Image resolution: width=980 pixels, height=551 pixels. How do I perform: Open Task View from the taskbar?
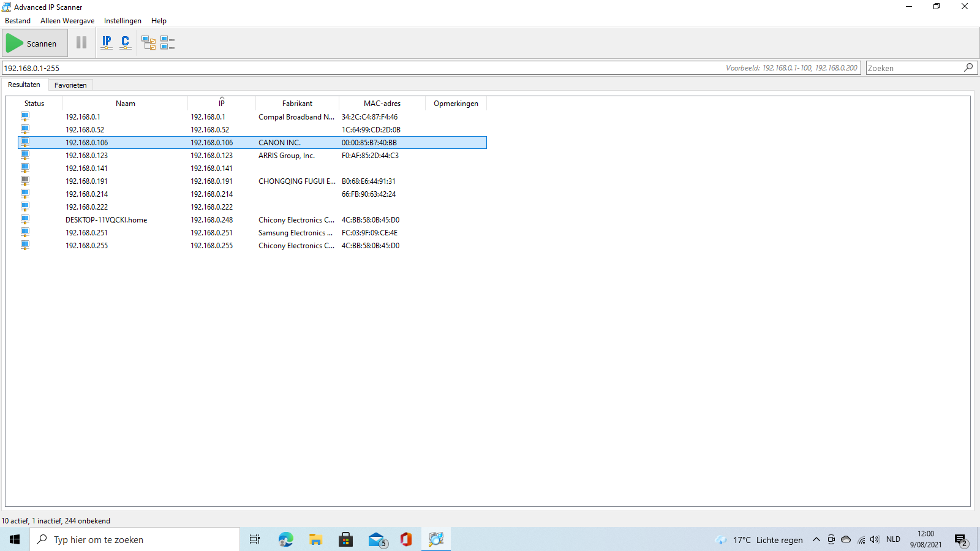pyautogui.click(x=255, y=539)
